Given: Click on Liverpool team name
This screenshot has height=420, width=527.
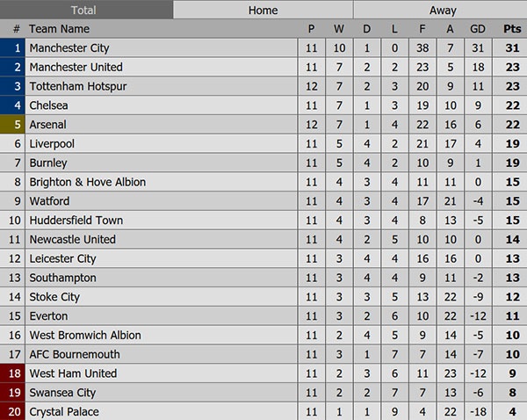Looking at the screenshot, I should (52, 144).
